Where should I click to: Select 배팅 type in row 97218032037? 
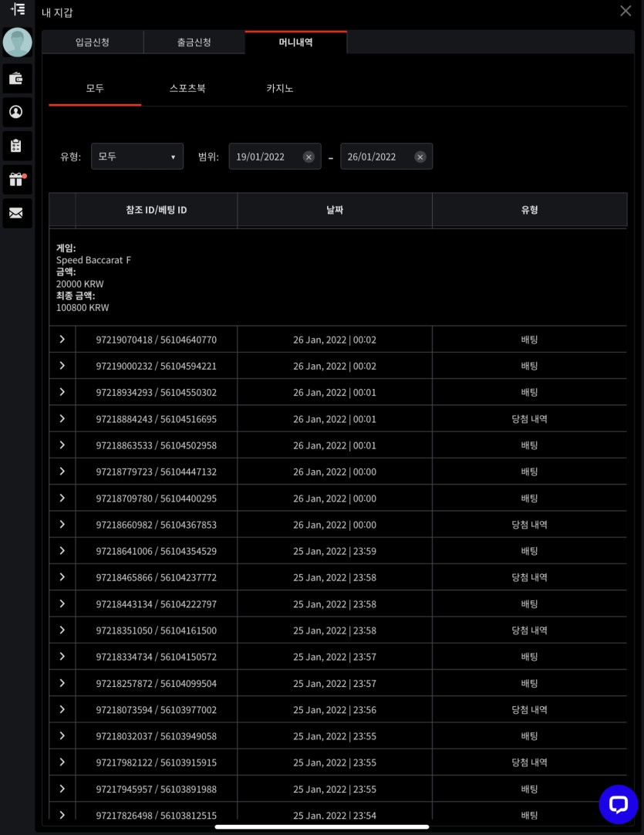tap(530, 736)
